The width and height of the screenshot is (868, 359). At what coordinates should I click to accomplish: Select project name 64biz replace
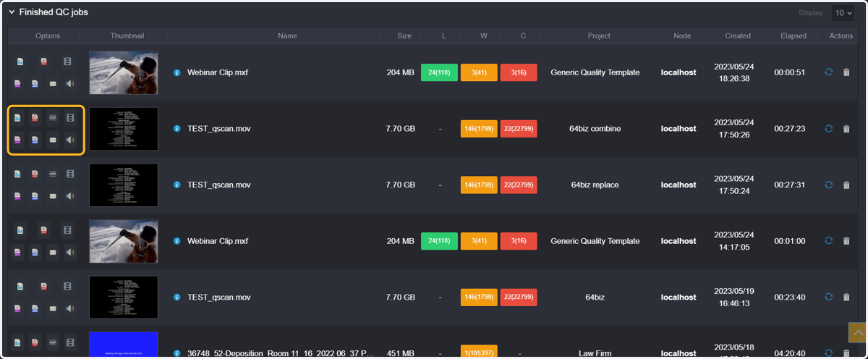[x=595, y=185]
